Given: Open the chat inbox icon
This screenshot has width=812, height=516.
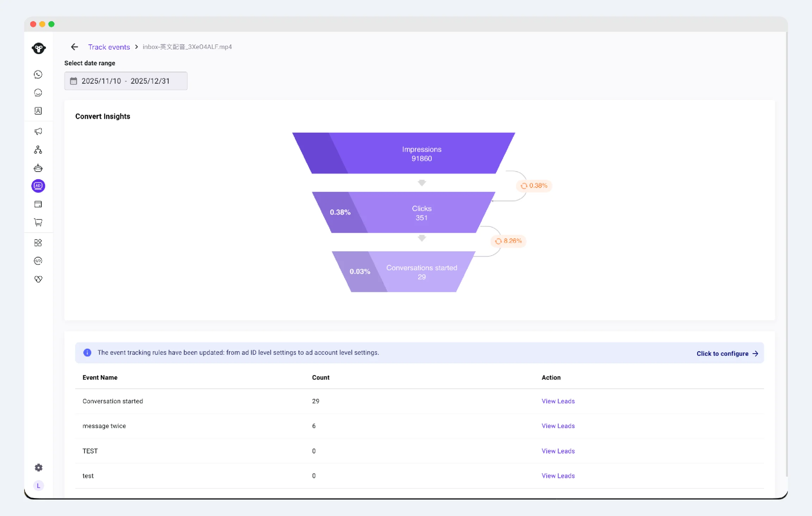Looking at the screenshot, I should [38, 93].
